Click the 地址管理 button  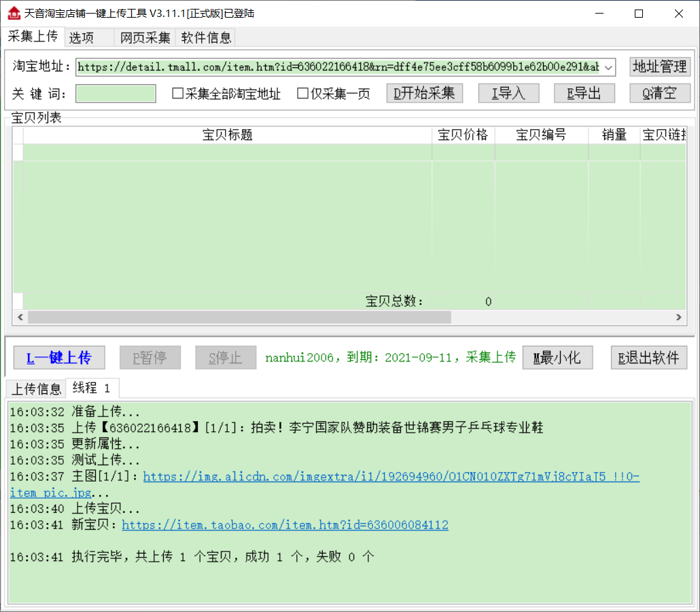point(659,67)
